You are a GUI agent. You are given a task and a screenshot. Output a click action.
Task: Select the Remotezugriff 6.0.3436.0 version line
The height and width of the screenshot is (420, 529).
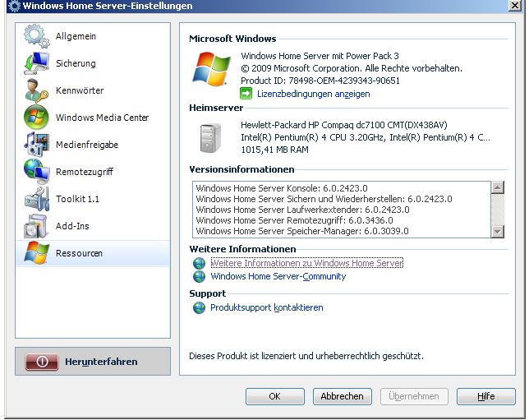[x=294, y=220]
